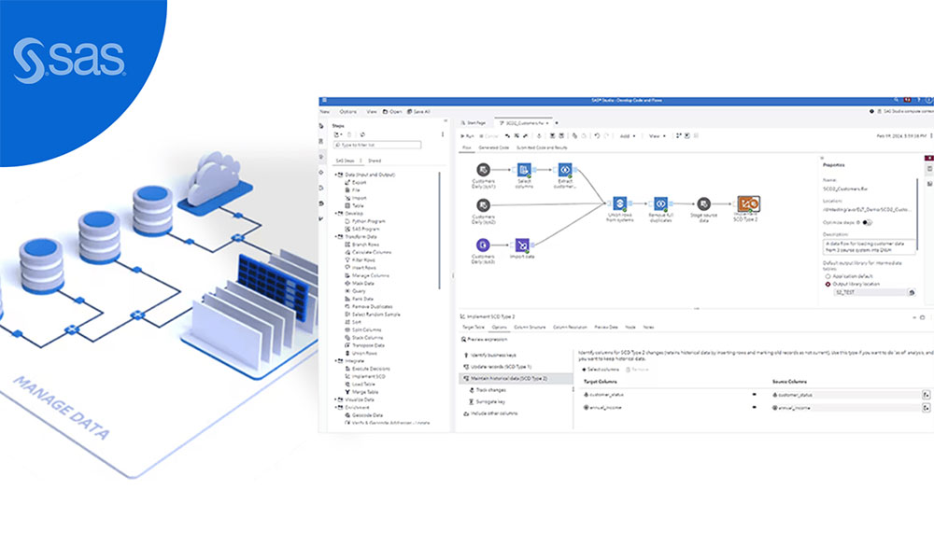Collapse the Data (Input and Output) group

(336, 175)
